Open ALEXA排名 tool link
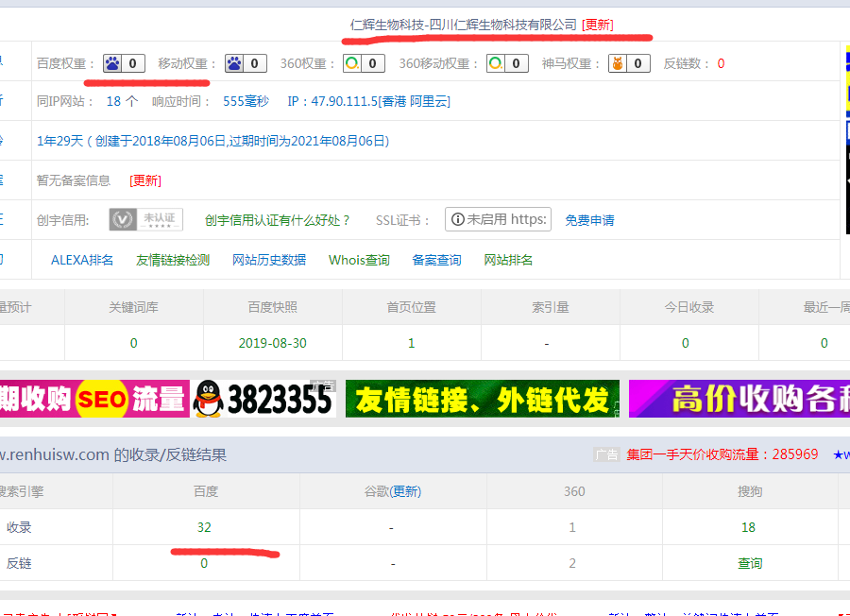 tap(82, 260)
